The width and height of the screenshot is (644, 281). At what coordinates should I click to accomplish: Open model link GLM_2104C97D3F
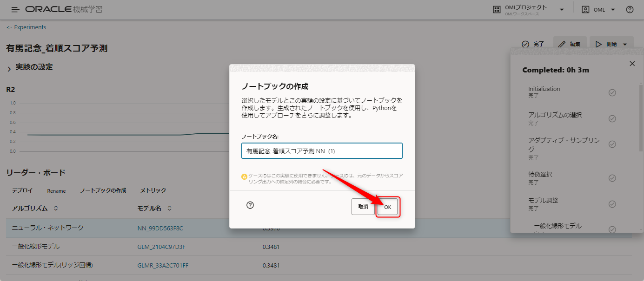[161, 247]
